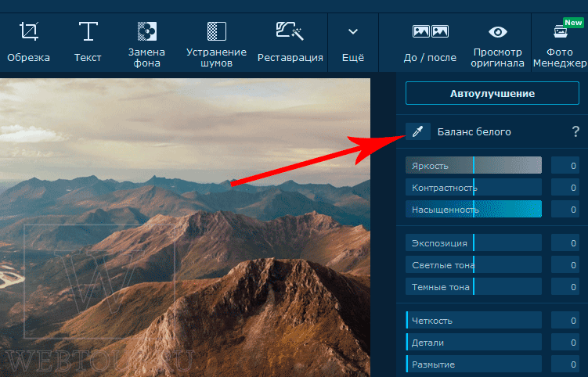Click the mountain photo preview
The height and width of the screenshot is (377, 588).
click(x=185, y=228)
